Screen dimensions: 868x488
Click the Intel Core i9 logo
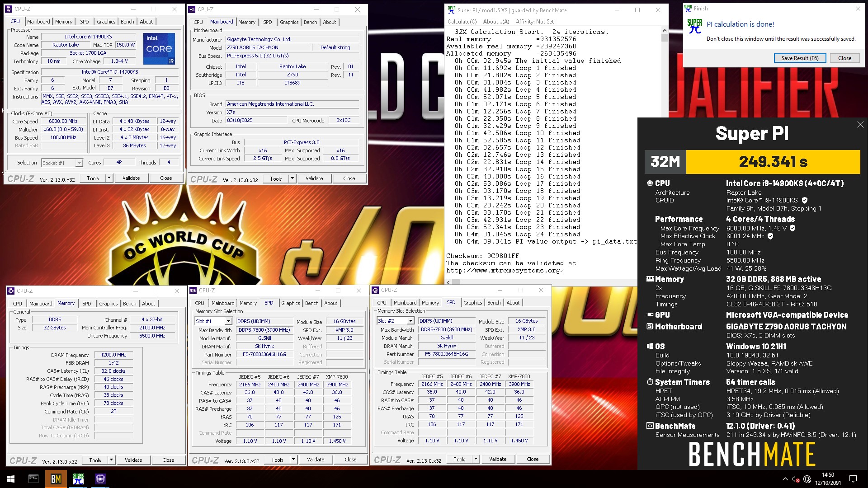(159, 49)
